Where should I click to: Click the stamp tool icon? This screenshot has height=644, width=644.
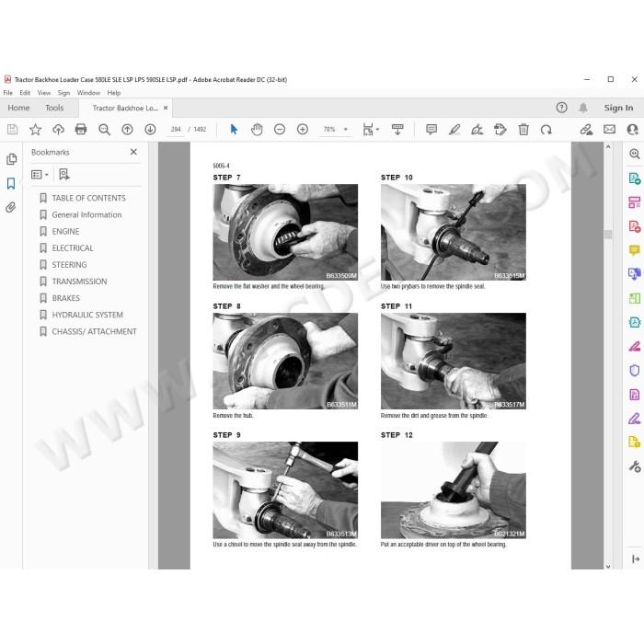[x=500, y=130]
